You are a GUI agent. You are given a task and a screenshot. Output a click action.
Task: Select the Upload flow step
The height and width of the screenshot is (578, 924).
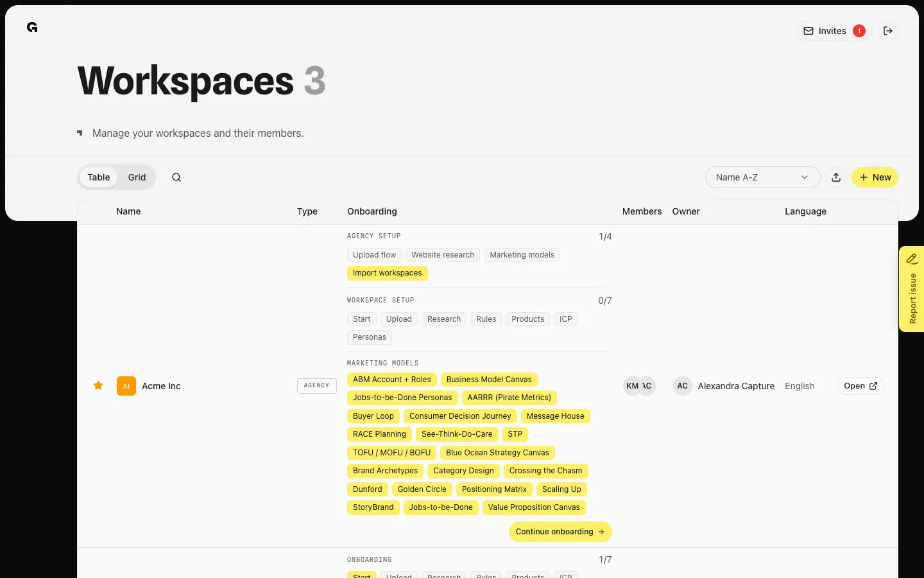point(374,255)
